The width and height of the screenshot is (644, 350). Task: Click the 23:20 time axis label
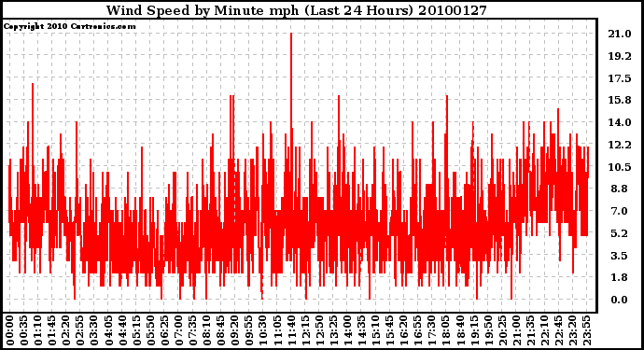click(572, 331)
